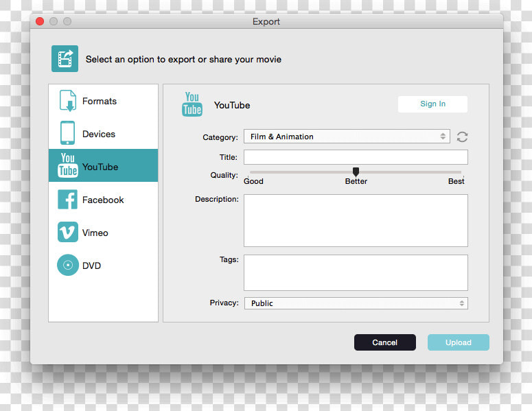Viewport: 532px width, 411px height.
Task: Cancel the export dialog
Action: tap(384, 342)
